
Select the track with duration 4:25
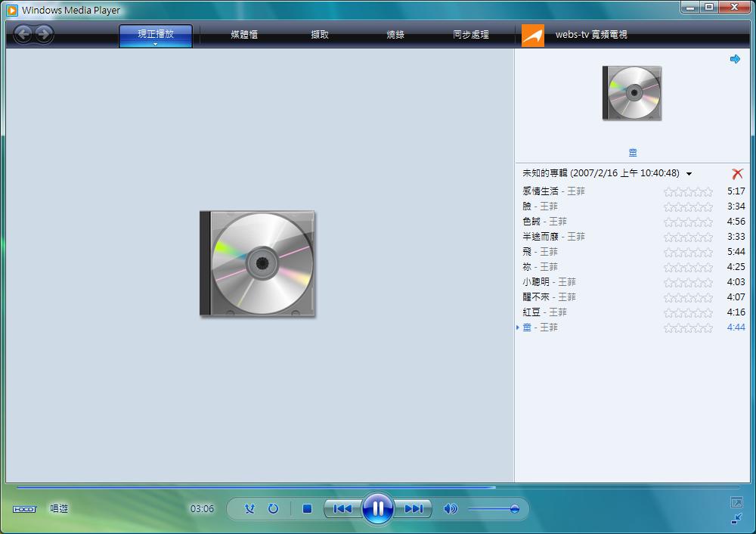click(633, 267)
